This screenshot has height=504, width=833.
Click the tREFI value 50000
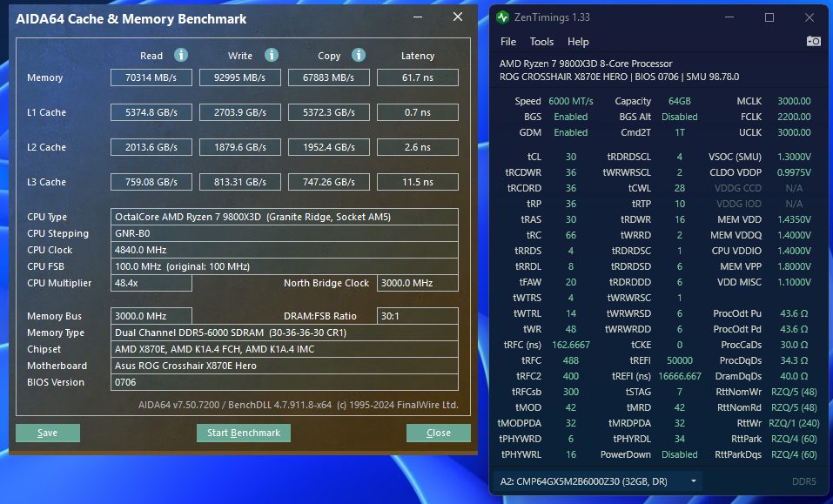tap(680, 360)
